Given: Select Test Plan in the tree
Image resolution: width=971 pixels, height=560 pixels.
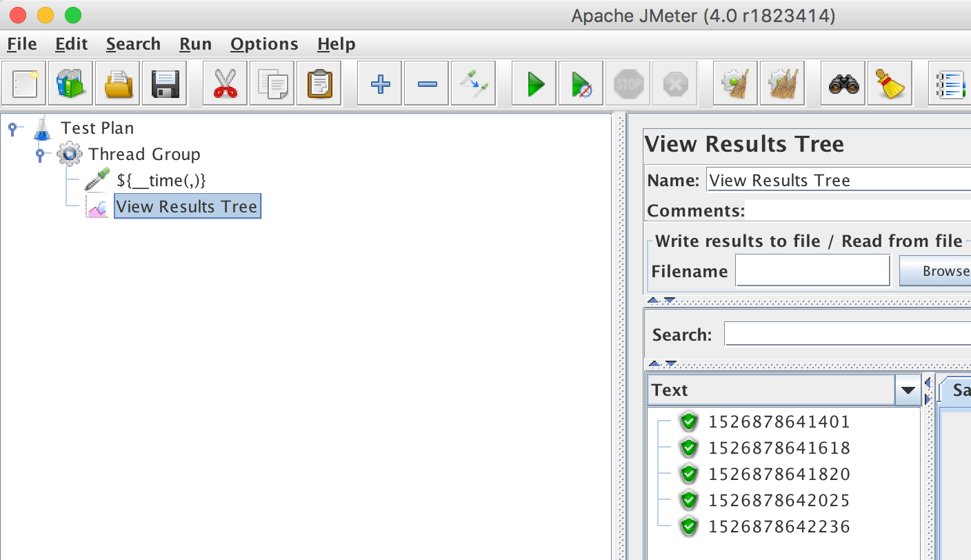Looking at the screenshot, I should click(97, 128).
